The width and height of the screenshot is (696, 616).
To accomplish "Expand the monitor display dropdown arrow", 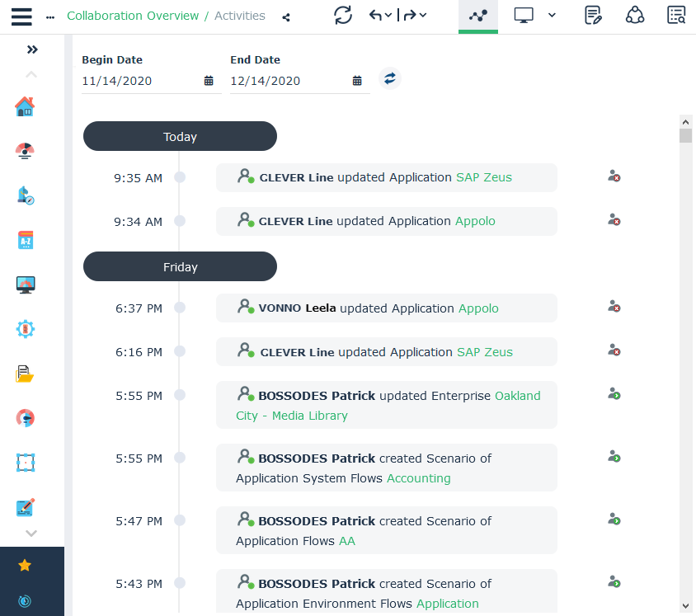I will 552,16.
